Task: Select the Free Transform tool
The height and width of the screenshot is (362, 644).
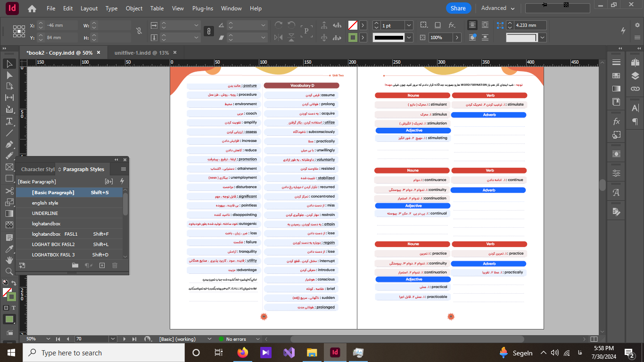Action: (x=9, y=202)
